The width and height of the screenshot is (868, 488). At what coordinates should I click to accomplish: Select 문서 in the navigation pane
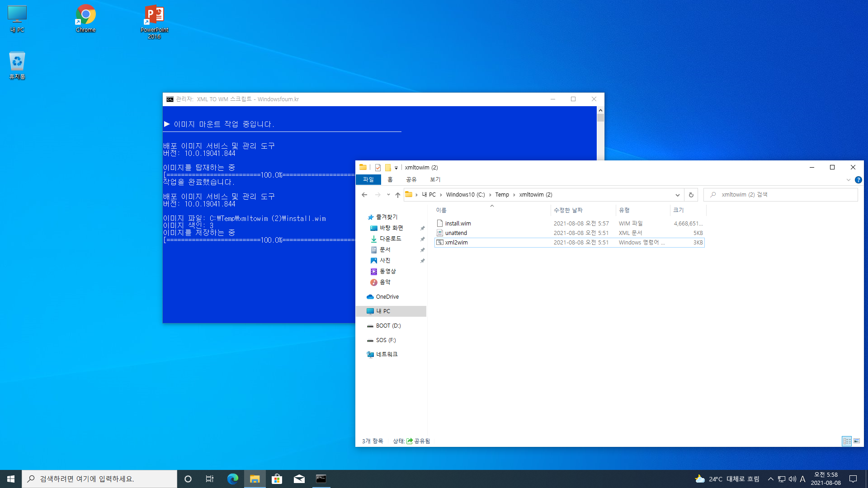point(385,249)
